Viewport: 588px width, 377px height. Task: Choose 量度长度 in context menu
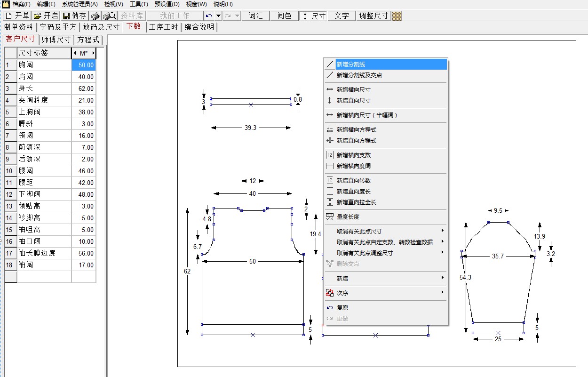[386, 217]
